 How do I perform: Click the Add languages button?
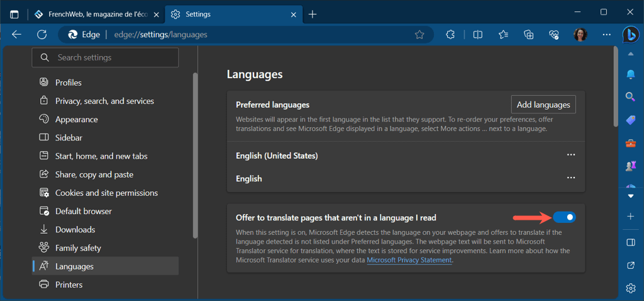pyautogui.click(x=543, y=105)
